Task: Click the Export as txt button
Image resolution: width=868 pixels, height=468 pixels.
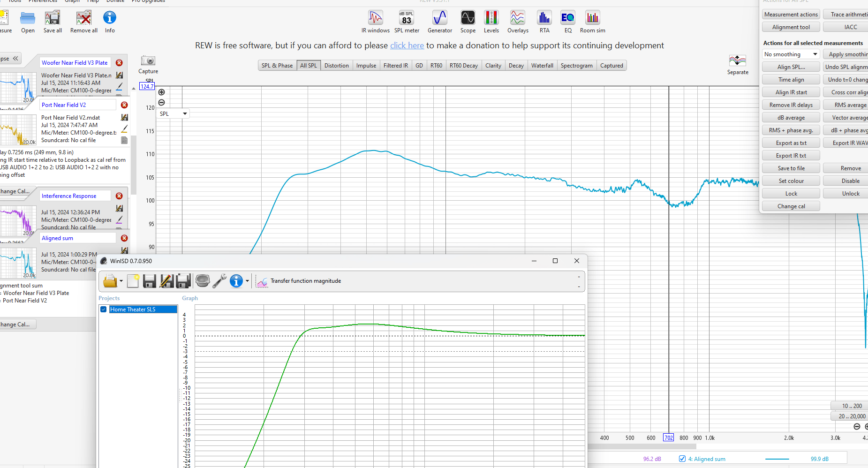Action: 791,143
